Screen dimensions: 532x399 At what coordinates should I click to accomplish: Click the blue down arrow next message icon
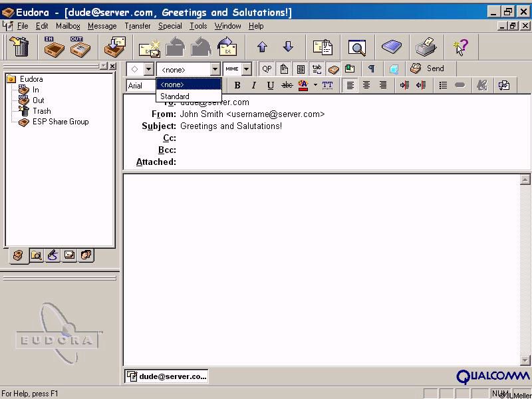click(288, 46)
